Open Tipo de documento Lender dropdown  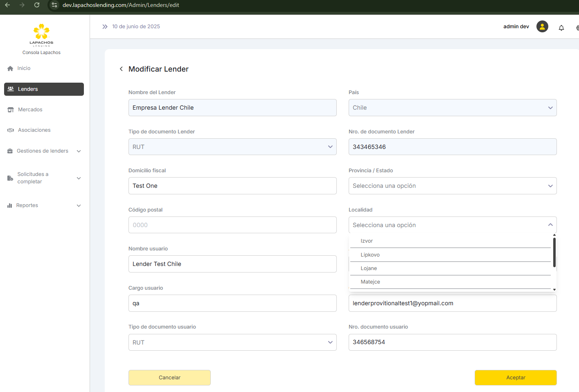point(232,147)
